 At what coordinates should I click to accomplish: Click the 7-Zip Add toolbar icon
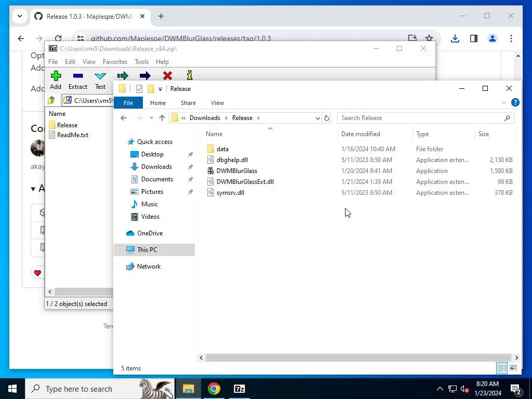click(x=56, y=76)
